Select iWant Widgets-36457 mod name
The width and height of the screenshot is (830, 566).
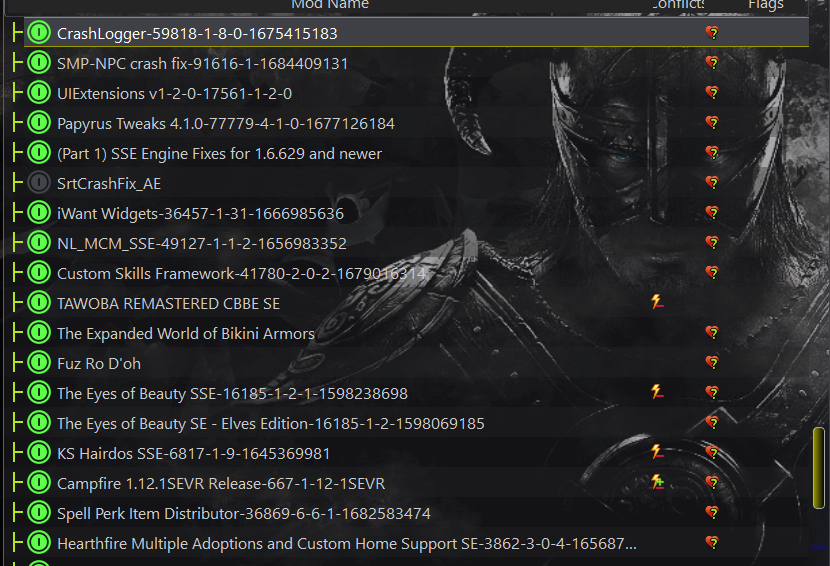(200, 214)
